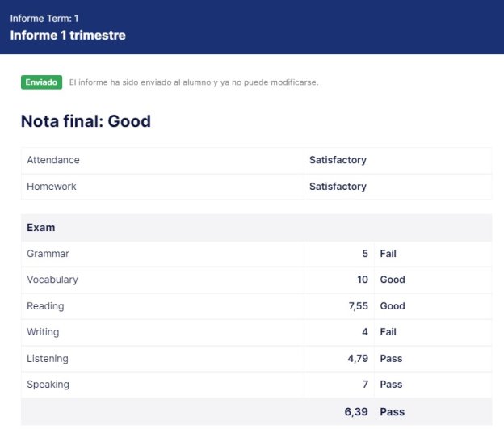
Task: Select the Homework row label
Action: [x=52, y=187]
